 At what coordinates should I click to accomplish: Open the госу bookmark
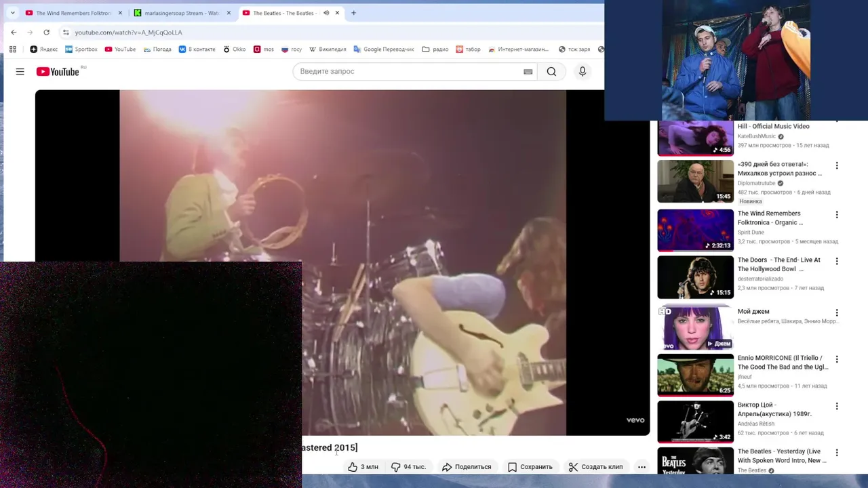click(x=292, y=49)
